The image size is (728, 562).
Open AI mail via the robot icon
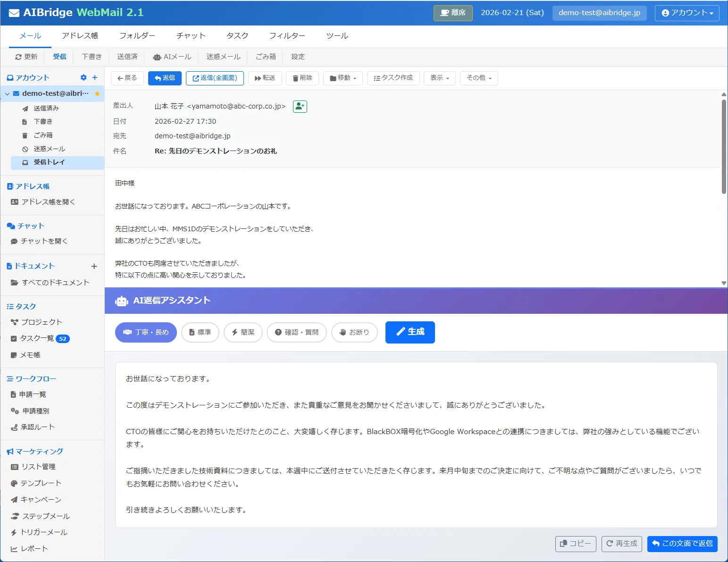point(172,57)
